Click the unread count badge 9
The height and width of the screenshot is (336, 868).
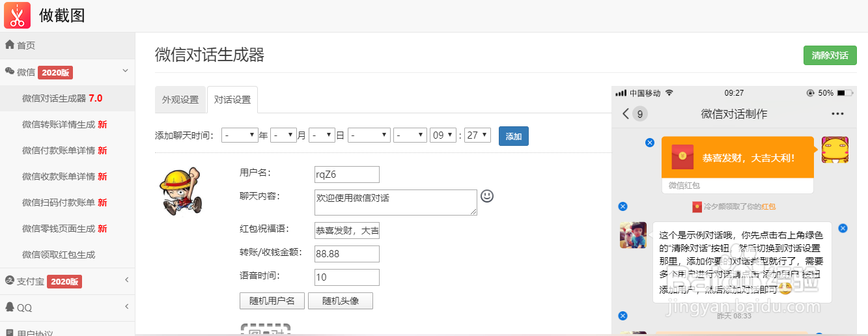pos(640,115)
